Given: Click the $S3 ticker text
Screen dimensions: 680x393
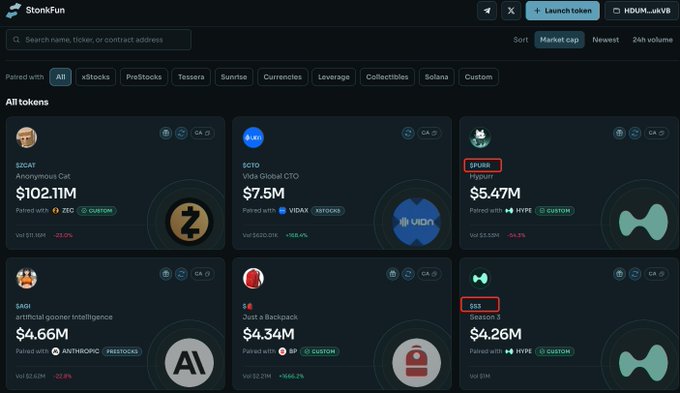Looking at the screenshot, I should (x=475, y=306).
